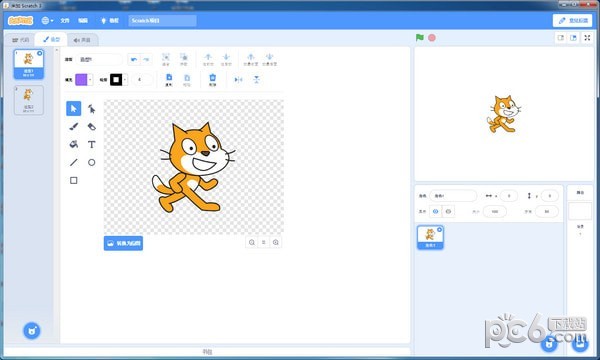600x360 pixels.
Task: Choose the Reshape tool
Action: point(91,109)
